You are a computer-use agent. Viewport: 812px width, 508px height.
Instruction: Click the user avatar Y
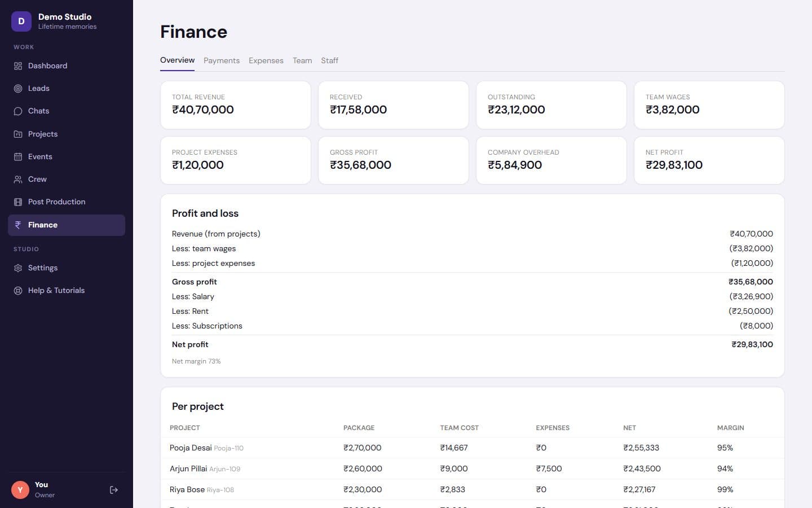(x=20, y=490)
